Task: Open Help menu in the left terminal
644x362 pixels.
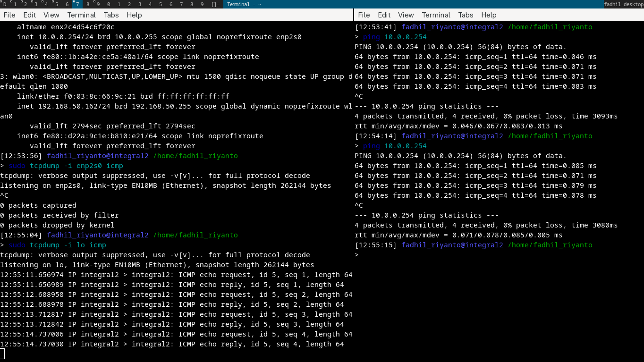Action: tap(134, 15)
